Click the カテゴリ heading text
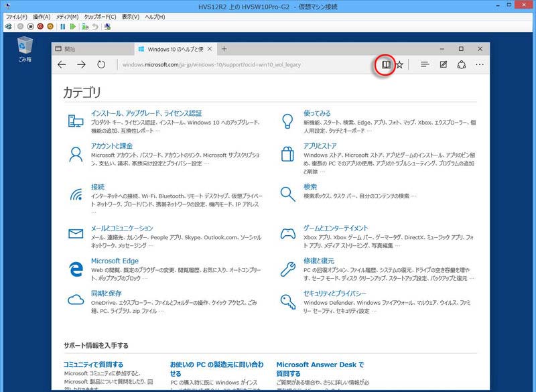 [x=82, y=92]
